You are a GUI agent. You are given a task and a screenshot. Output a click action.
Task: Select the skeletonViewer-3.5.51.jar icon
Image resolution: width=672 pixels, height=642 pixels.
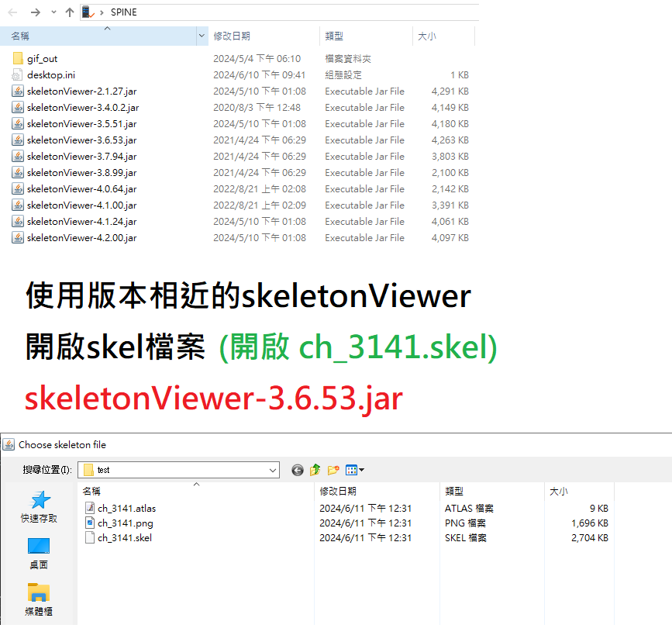tap(18, 123)
